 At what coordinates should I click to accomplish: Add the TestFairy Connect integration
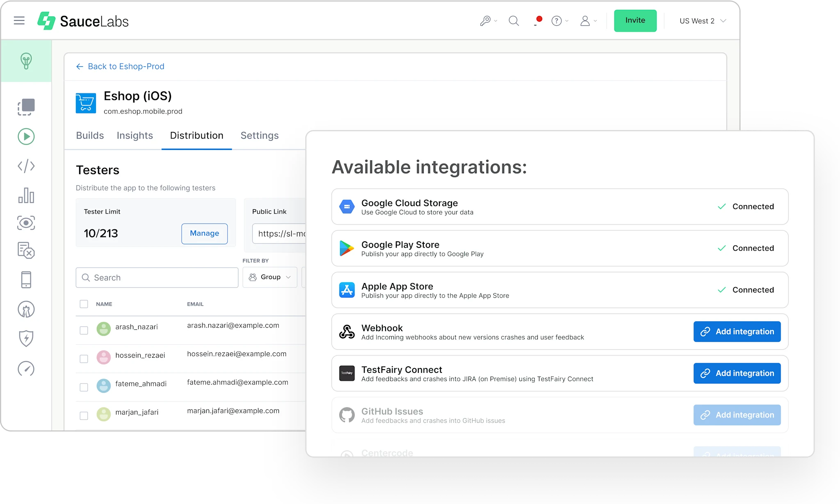tap(737, 373)
